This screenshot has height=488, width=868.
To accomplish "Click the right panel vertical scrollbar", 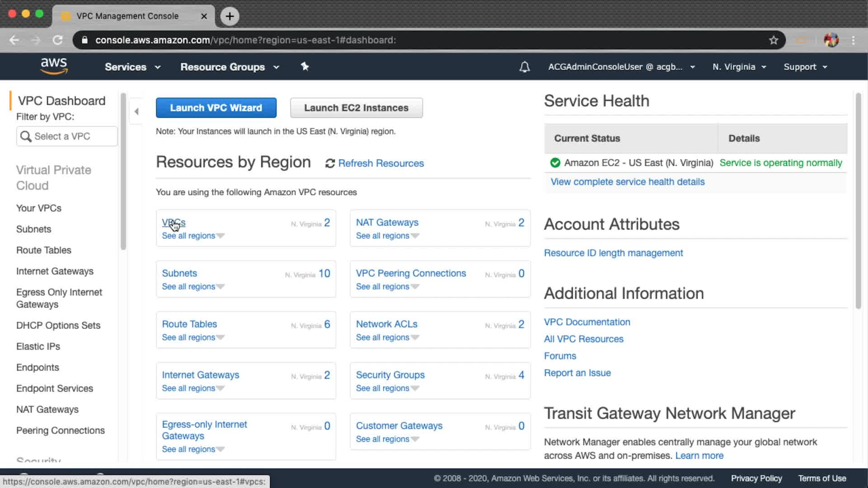I will (x=858, y=201).
